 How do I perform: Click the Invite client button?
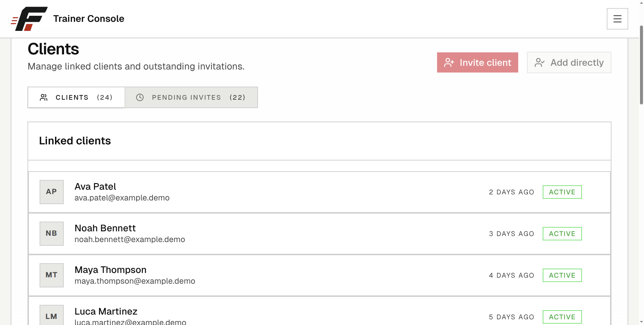click(477, 62)
